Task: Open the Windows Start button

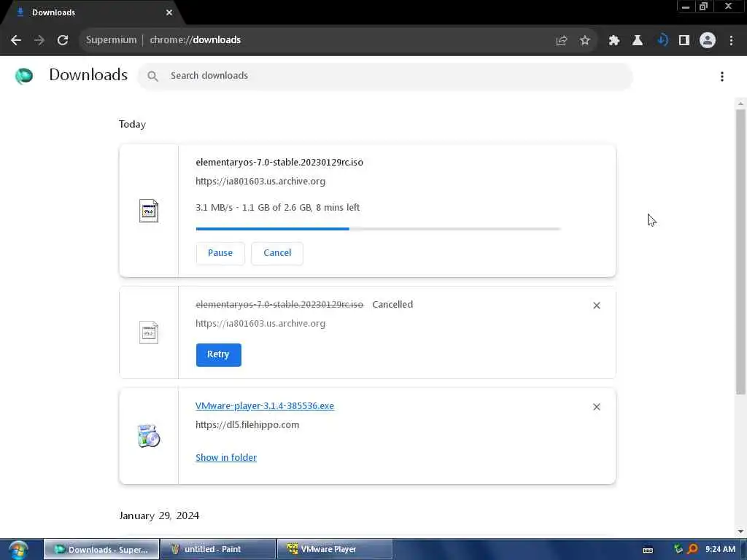Action: (x=18, y=550)
